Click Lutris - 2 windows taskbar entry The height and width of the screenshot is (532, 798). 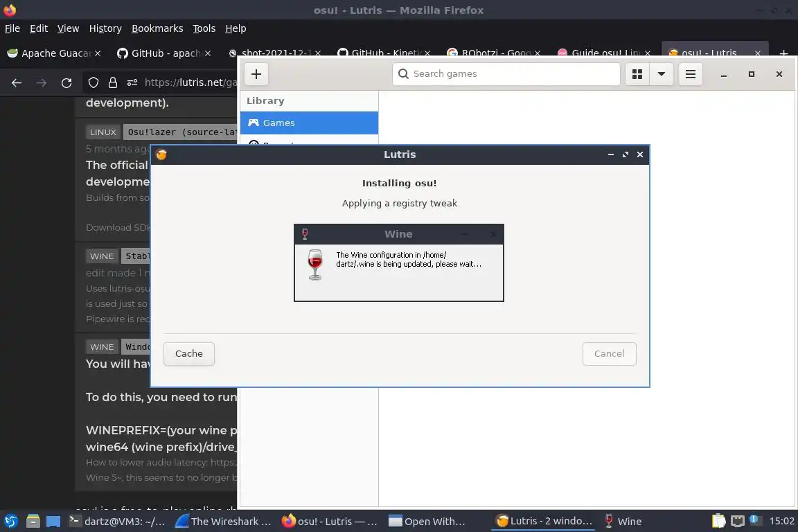pos(544,522)
